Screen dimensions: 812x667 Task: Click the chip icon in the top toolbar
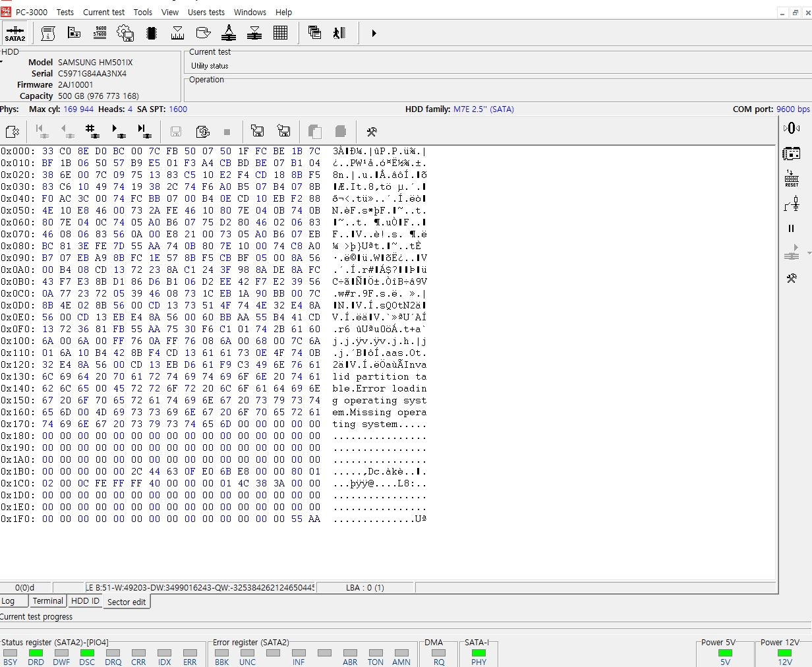pyautogui.click(x=152, y=33)
